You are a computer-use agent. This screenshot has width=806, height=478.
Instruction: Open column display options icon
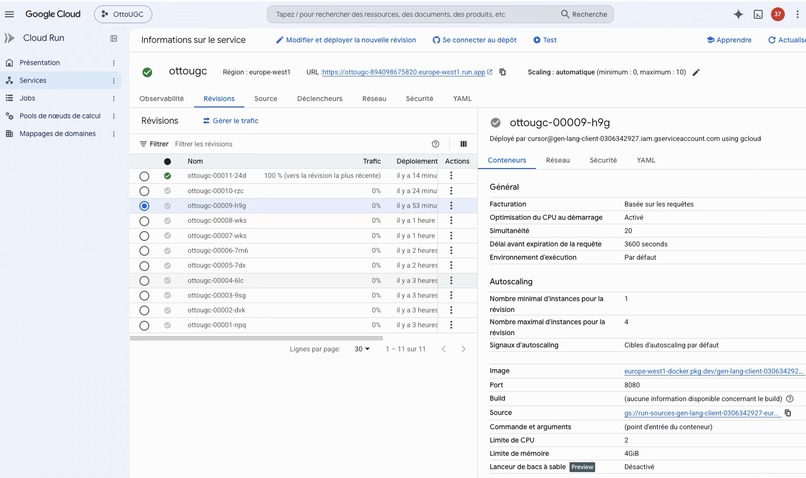coord(463,144)
